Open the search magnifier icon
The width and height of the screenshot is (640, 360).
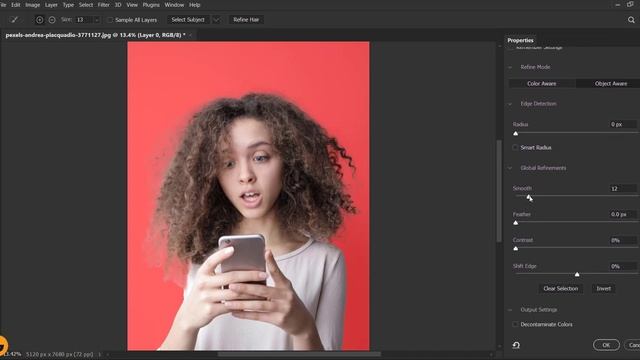(631, 20)
